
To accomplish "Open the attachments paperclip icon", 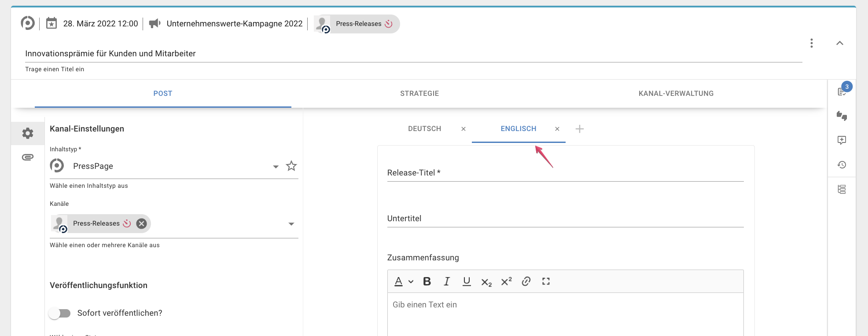I will [x=28, y=157].
